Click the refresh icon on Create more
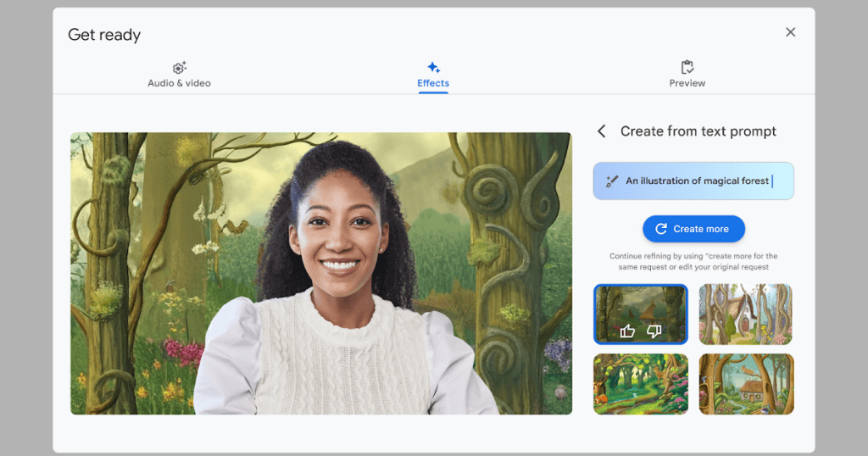 pyautogui.click(x=661, y=229)
